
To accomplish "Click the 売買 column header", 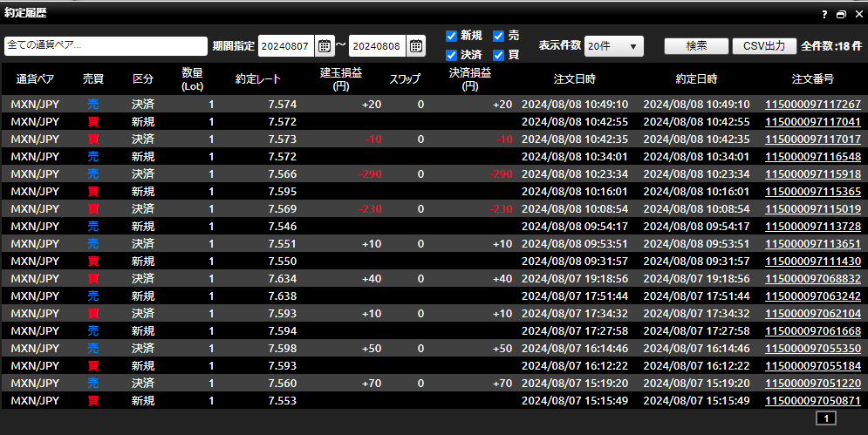I will 93,79.
